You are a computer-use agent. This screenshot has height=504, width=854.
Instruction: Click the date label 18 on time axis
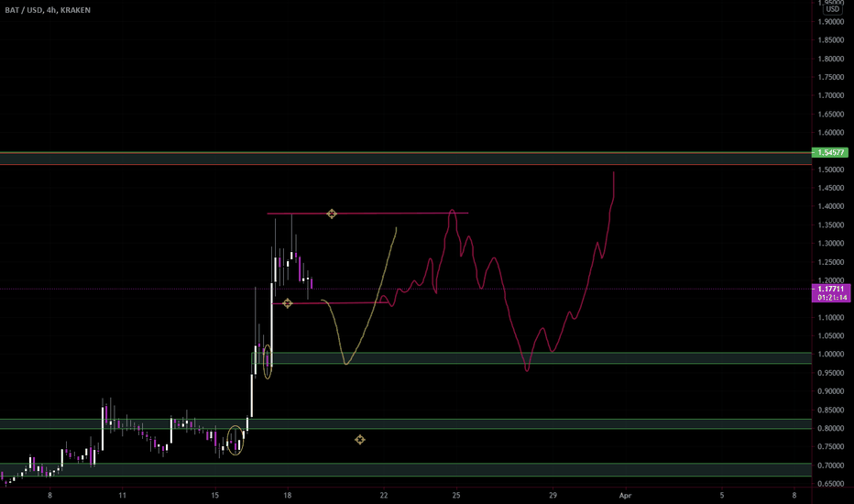pos(288,495)
